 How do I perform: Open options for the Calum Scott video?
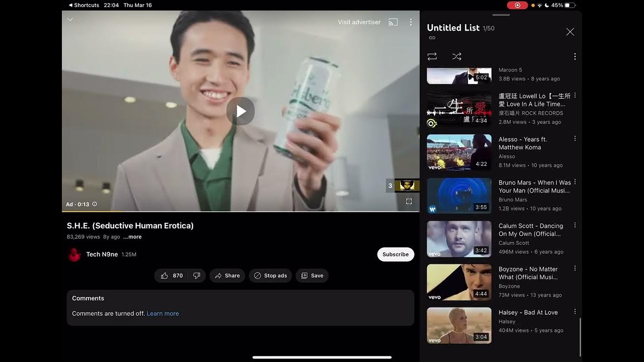click(x=575, y=225)
